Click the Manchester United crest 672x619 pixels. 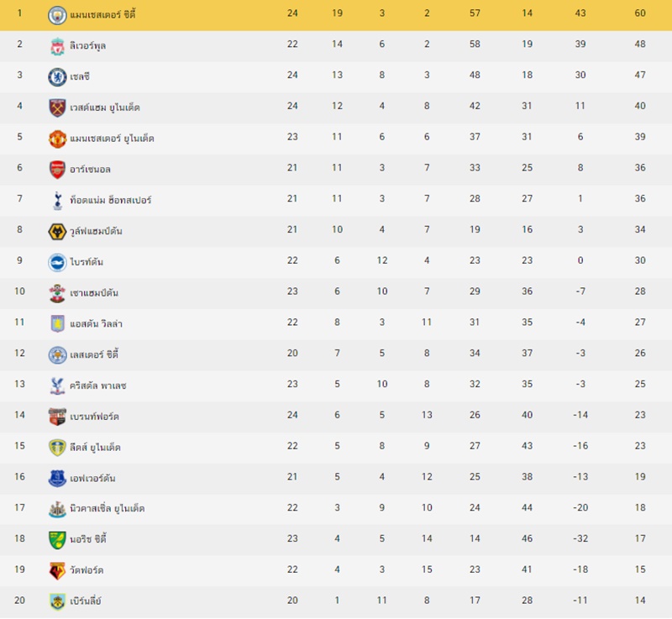point(57,139)
